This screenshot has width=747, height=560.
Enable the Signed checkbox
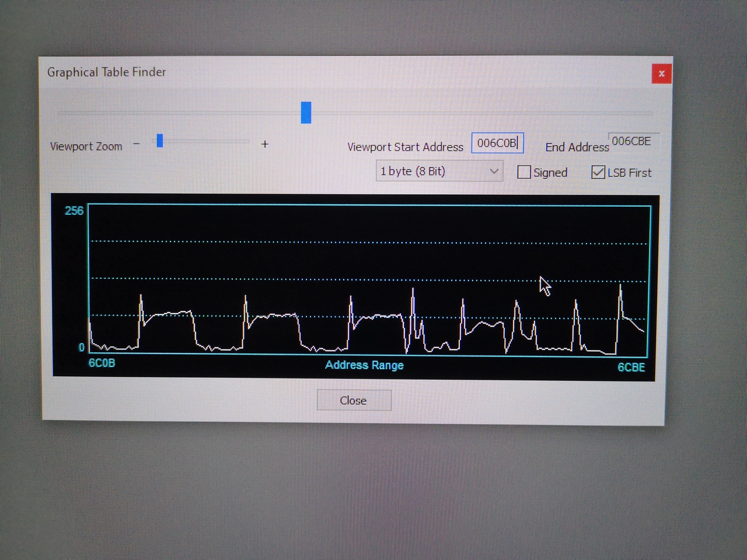[x=524, y=172]
